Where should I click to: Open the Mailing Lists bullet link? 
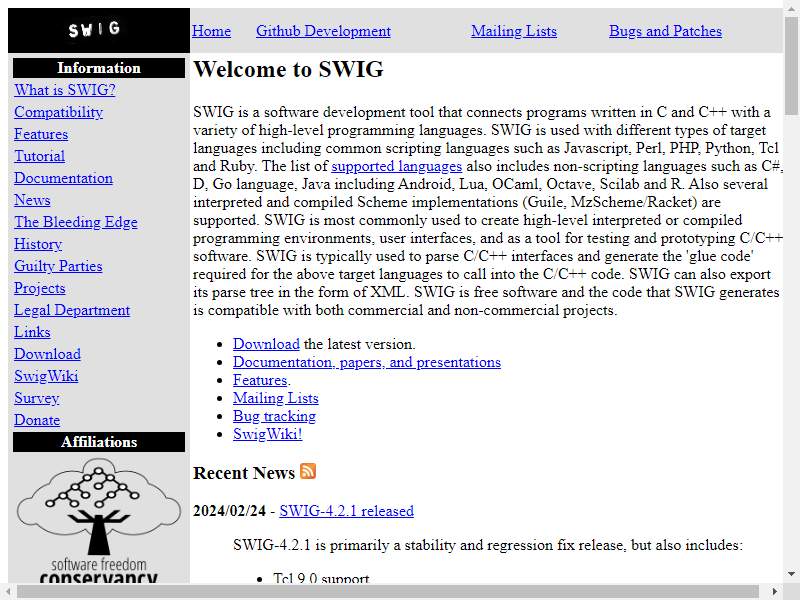tap(276, 398)
